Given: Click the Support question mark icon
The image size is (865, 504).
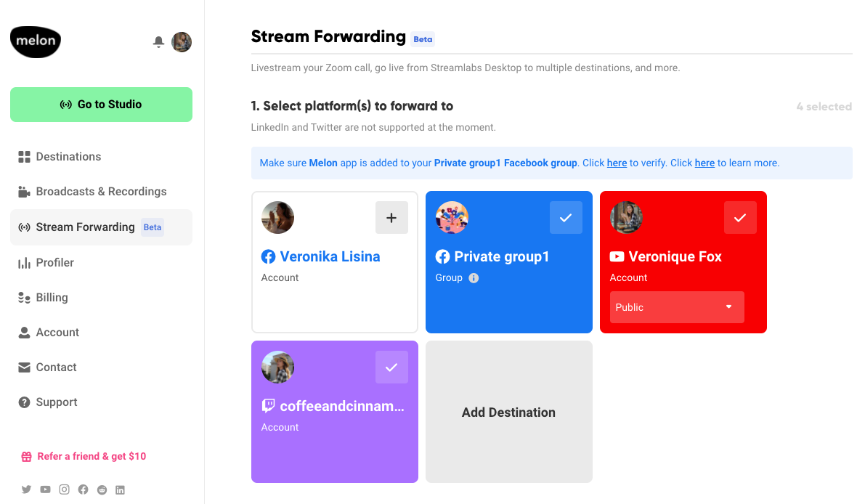Looking at the screenshot, I should 24,402.
